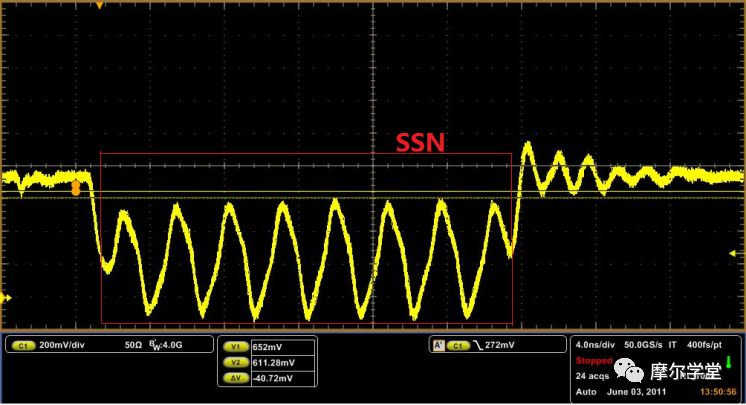
Task: Select the V2 cursor badge
Action: click(x=236, y=363)
